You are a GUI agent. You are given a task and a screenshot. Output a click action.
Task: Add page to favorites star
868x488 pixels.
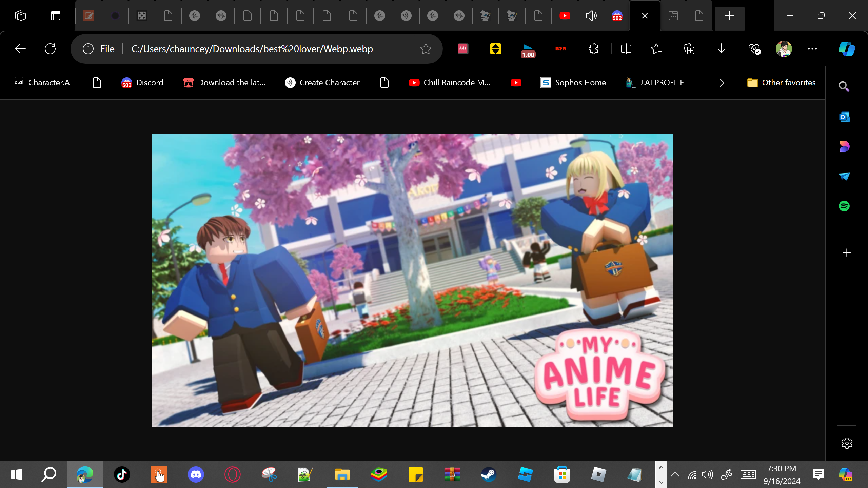426,49
